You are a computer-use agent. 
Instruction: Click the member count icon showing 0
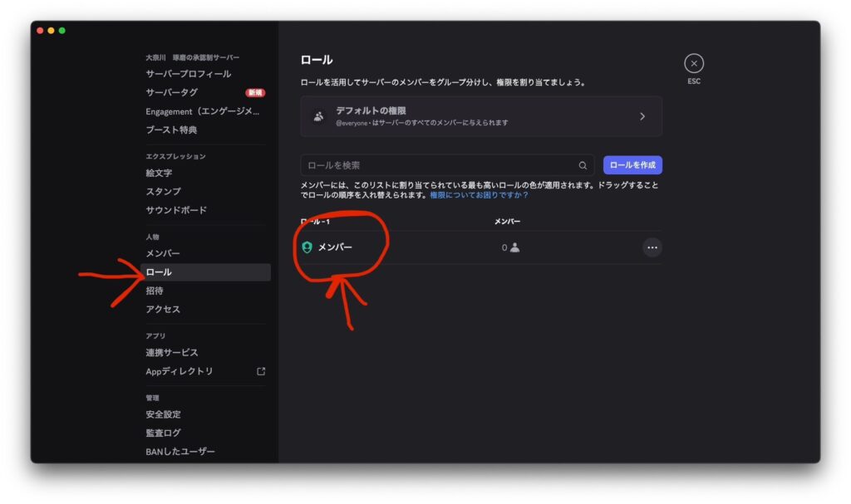(x=514, y=247)
